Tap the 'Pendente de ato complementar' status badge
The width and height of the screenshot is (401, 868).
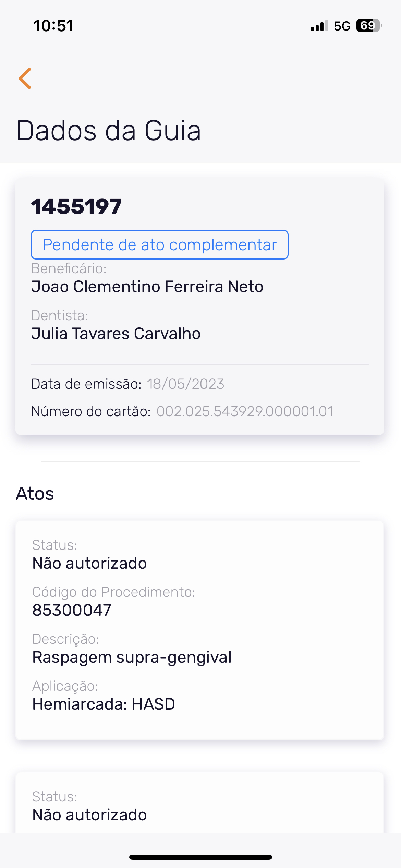159,245
